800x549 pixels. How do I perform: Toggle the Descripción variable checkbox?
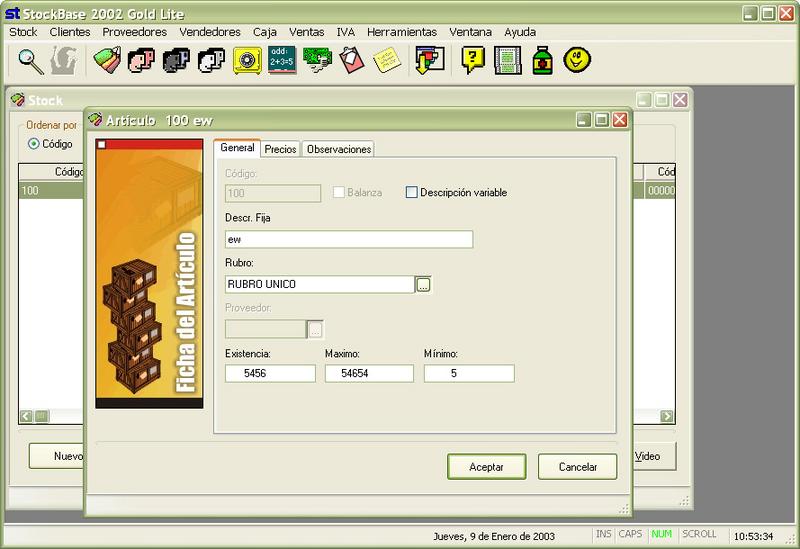coord(411,192)
